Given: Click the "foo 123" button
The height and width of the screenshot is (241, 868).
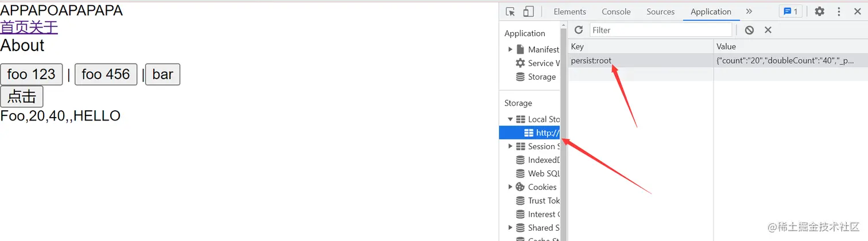Looking at the screenshot, I should tap(31, 74).
